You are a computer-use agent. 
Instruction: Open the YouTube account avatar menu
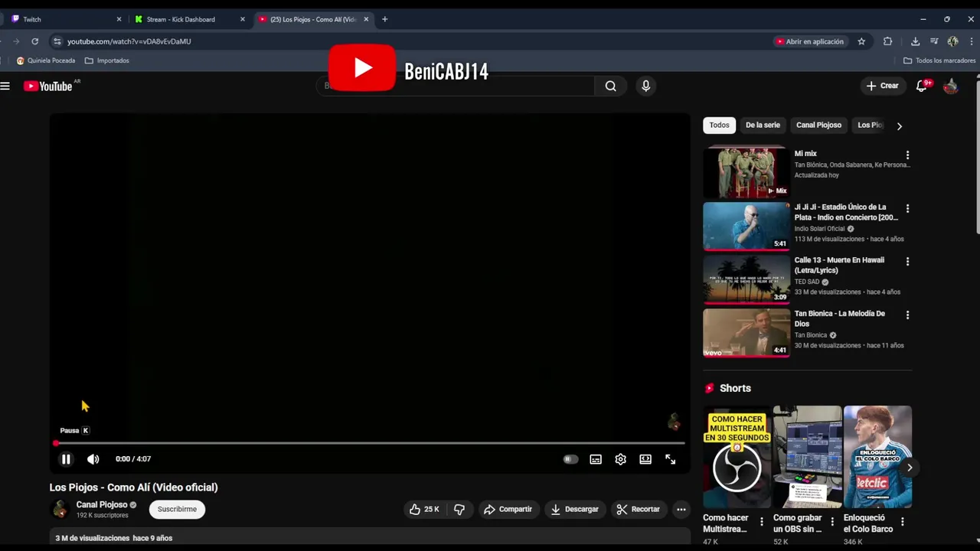click(x=951, y=86)
